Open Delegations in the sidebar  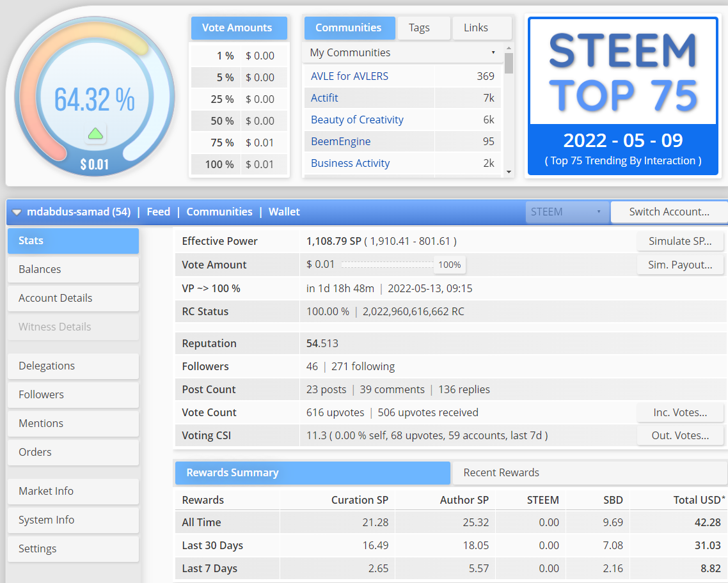coord(74,366)
